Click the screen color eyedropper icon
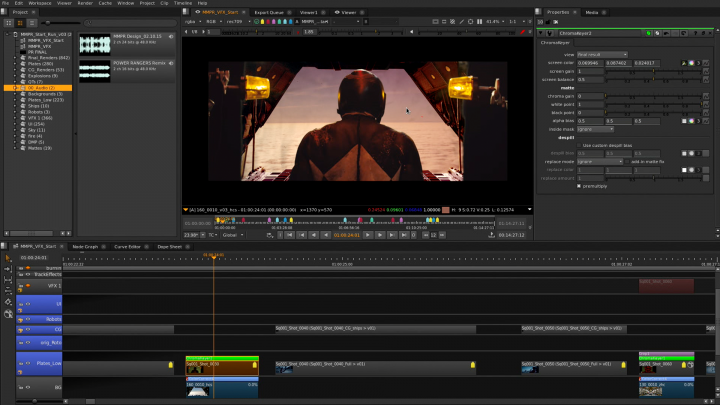Image resolution: width=720 pixels, height=405 pixels. [684, 63]
